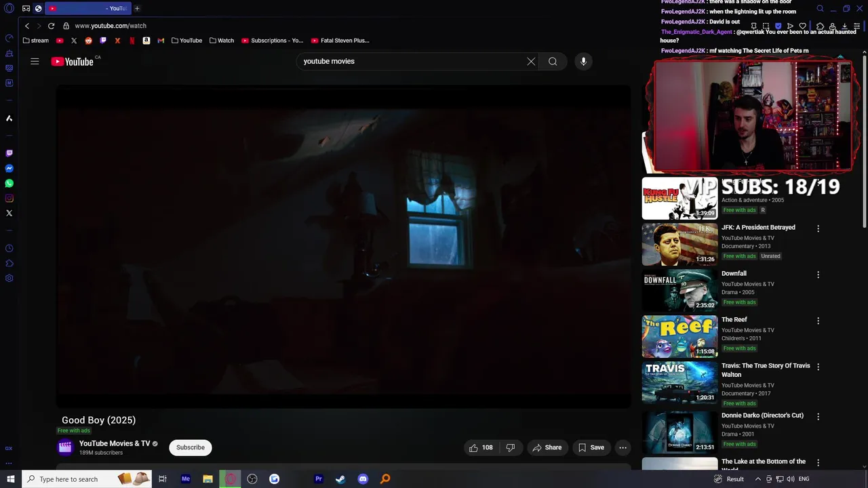Open the Opera GX logo menu
This screenshot has width=868, height=488.
pos(9,9)
